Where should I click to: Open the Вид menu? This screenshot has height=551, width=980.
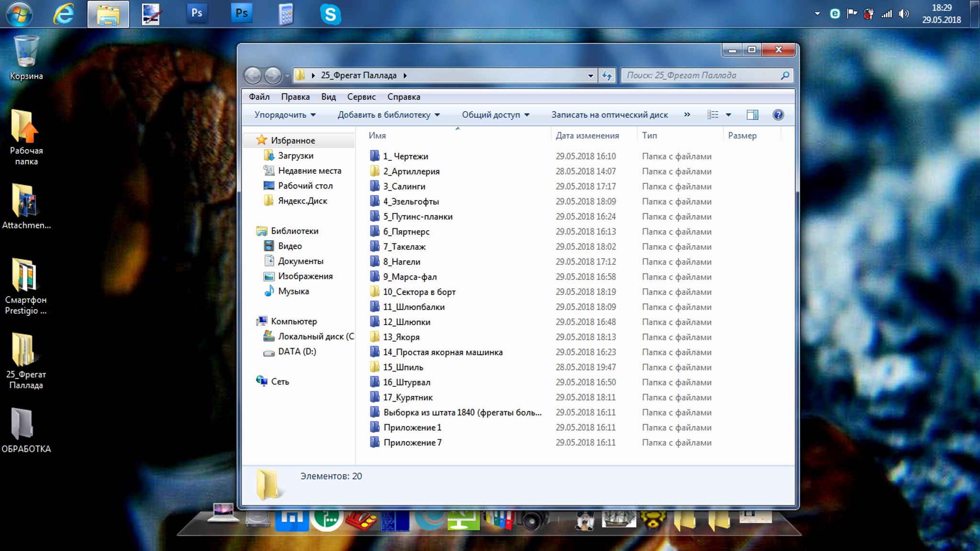pyautogui.click(x=328, y=97)
